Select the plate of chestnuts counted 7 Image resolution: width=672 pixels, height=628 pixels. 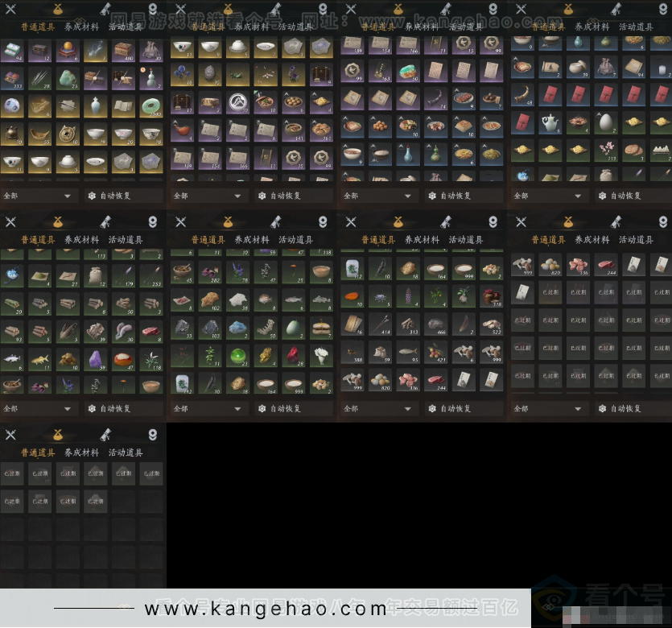(x=492, y=98)
